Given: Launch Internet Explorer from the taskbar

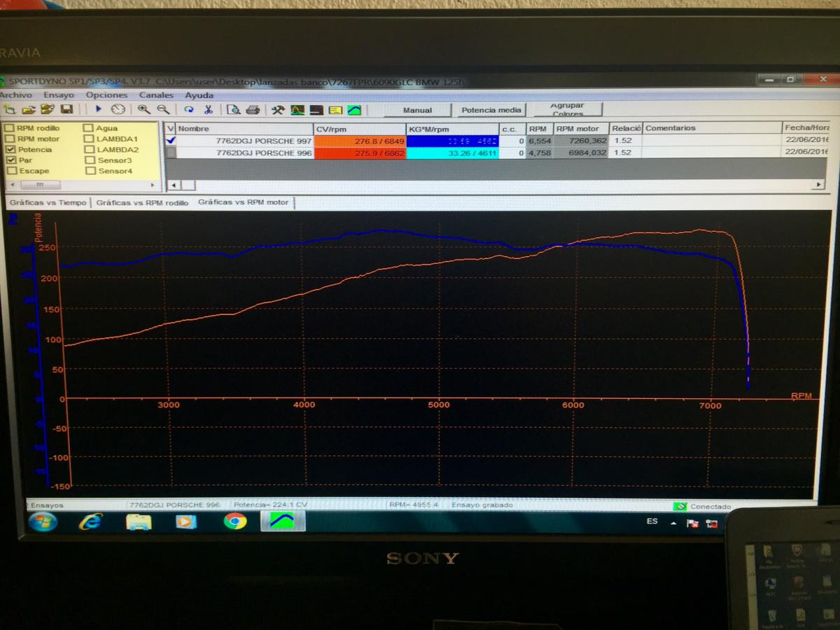Looking at the screenshot, I should coord(90,521).
